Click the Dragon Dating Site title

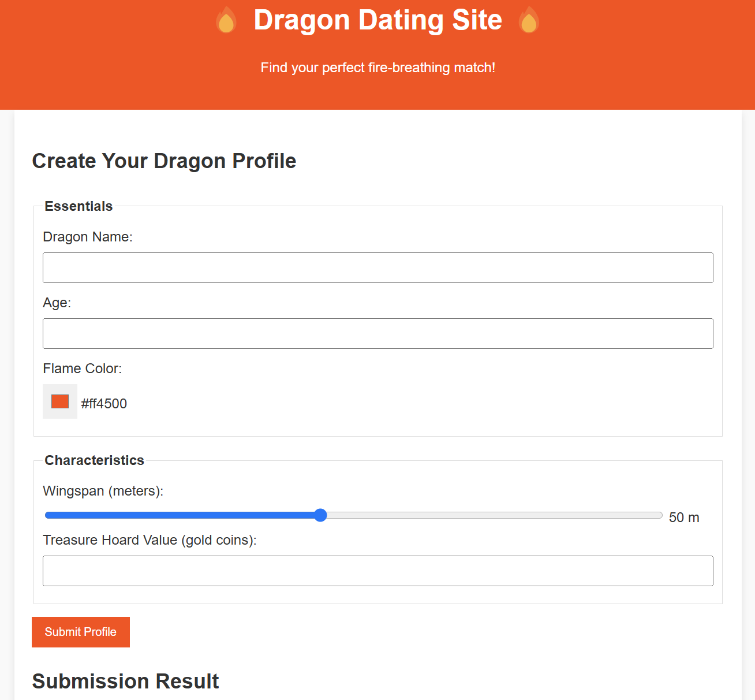(x=378, y=20)
